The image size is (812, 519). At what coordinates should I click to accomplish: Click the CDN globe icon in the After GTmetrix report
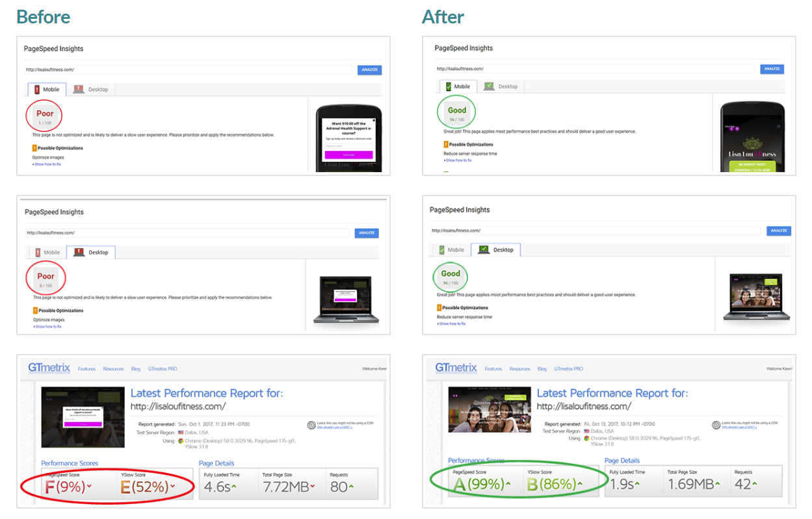716,425
